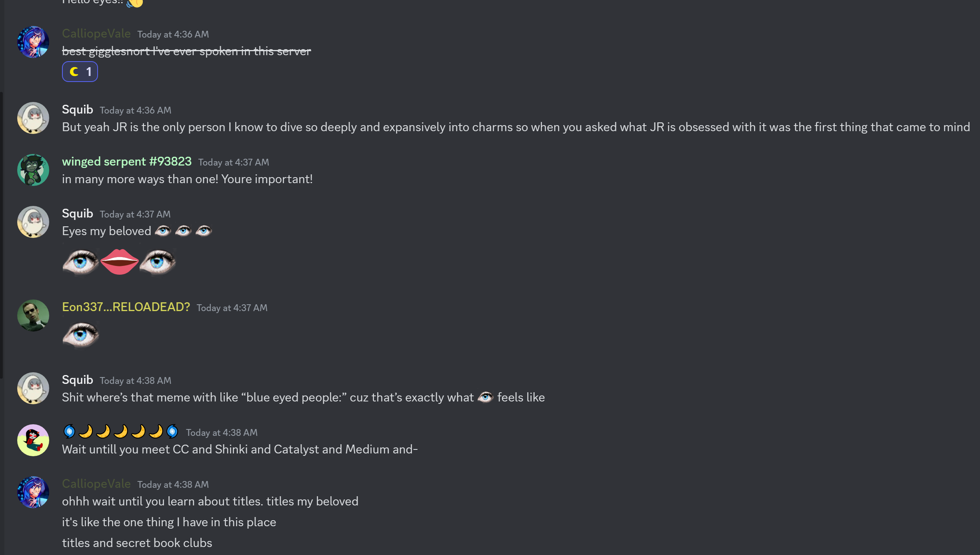Open winged serpent #93823's username profile
This screenshot has height=555, width=980.
click(x=126, y=162)
